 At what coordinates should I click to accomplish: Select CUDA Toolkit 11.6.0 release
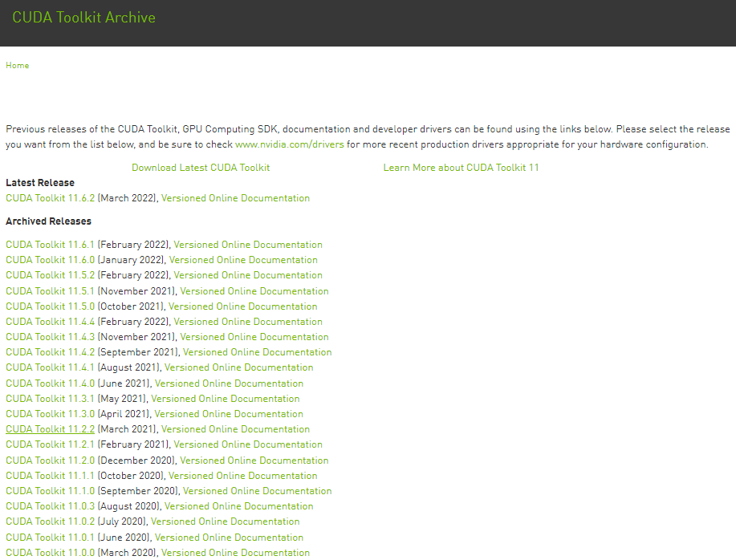tap(51, 260)
